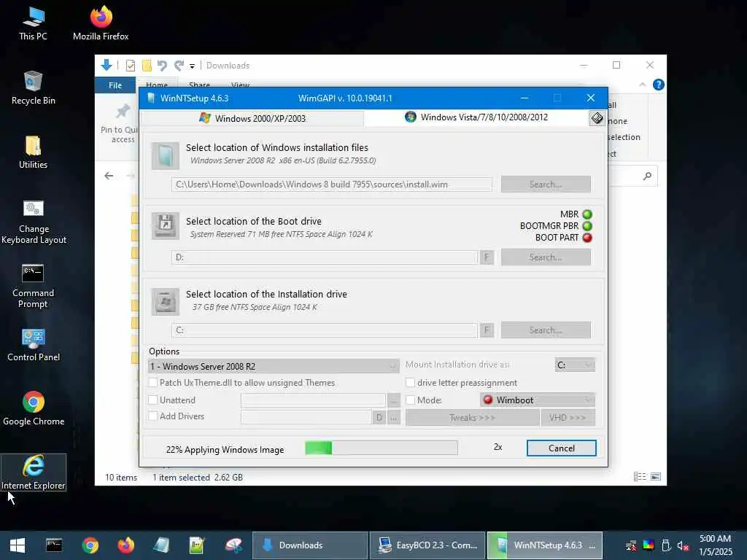Click Search for Installation drive
The image size is (747, 560).
click(x=546, y=330)
